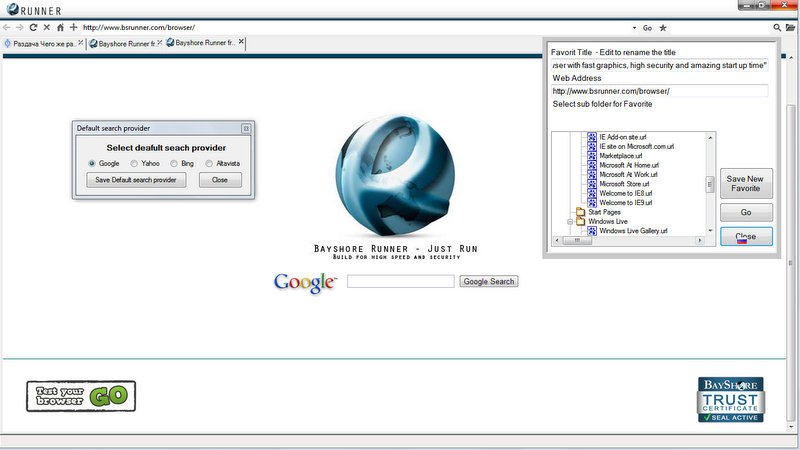Click Go button in favorites panel
The height and width of the screenshot is (450, 800).
(746, 212)
